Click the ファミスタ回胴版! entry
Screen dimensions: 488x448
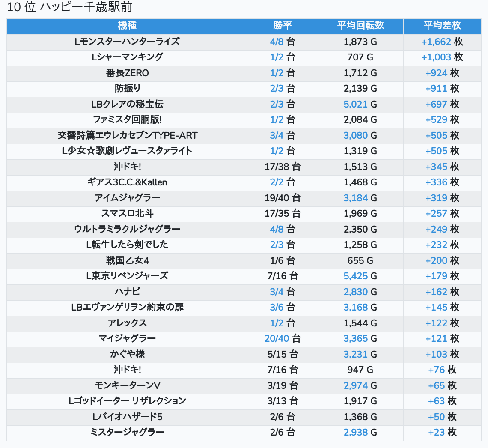127,120
